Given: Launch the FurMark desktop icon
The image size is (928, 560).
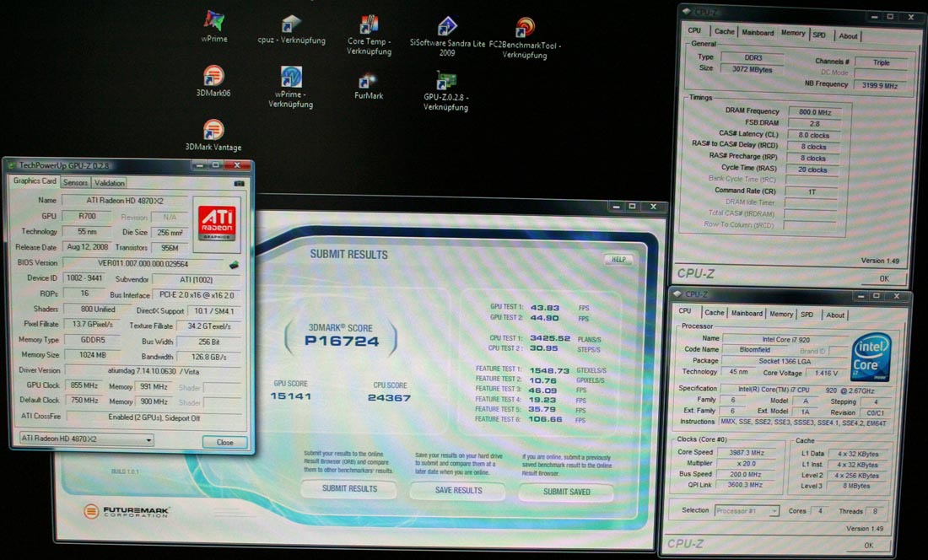Looking at the screenshot, I should (368, 86).
